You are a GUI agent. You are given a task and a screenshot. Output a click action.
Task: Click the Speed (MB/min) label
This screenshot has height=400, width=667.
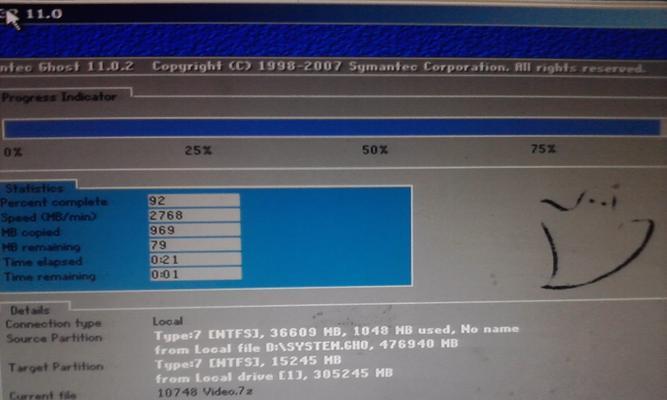pos(48,217)
